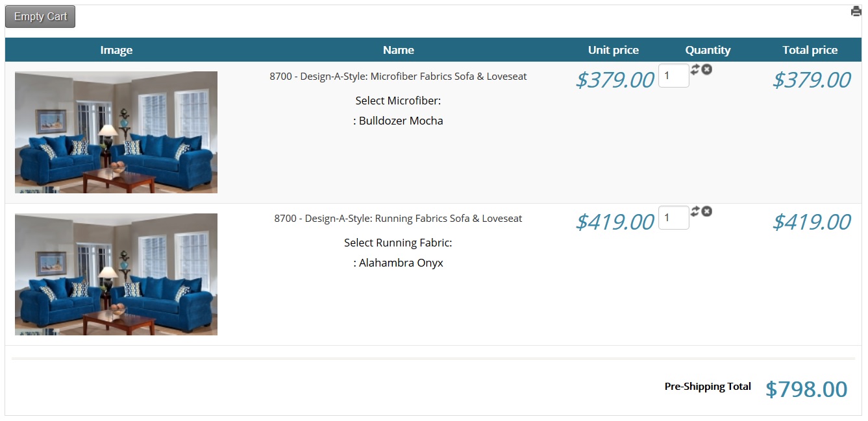This screenshot has height=421, width=868.
Task: Click quantity field for Running Fabrics item
Action: [x=673, y=218]
